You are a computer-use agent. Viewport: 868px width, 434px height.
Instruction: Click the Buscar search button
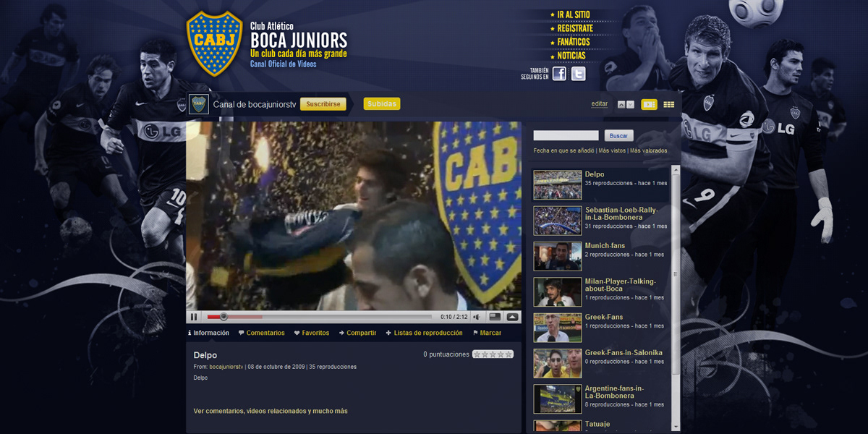[618, 136]
